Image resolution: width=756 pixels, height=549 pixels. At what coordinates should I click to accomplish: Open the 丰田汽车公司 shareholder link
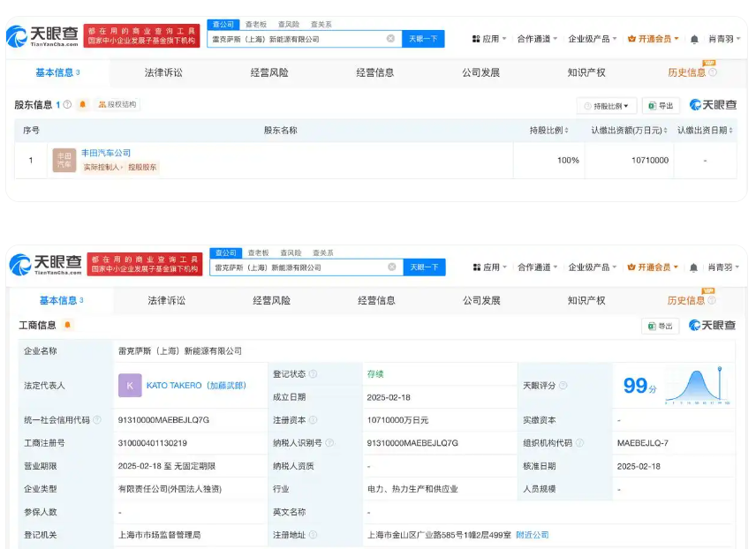[x=106, y=153]
